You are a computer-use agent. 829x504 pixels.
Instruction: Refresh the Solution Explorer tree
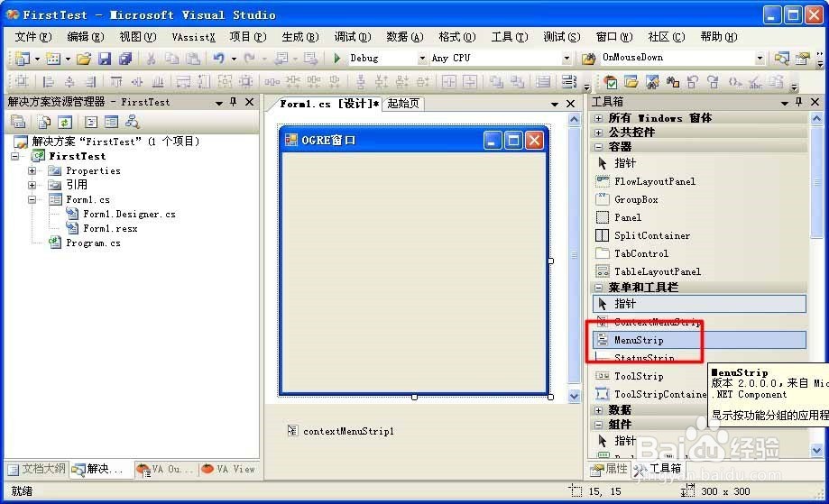[65, 122]
